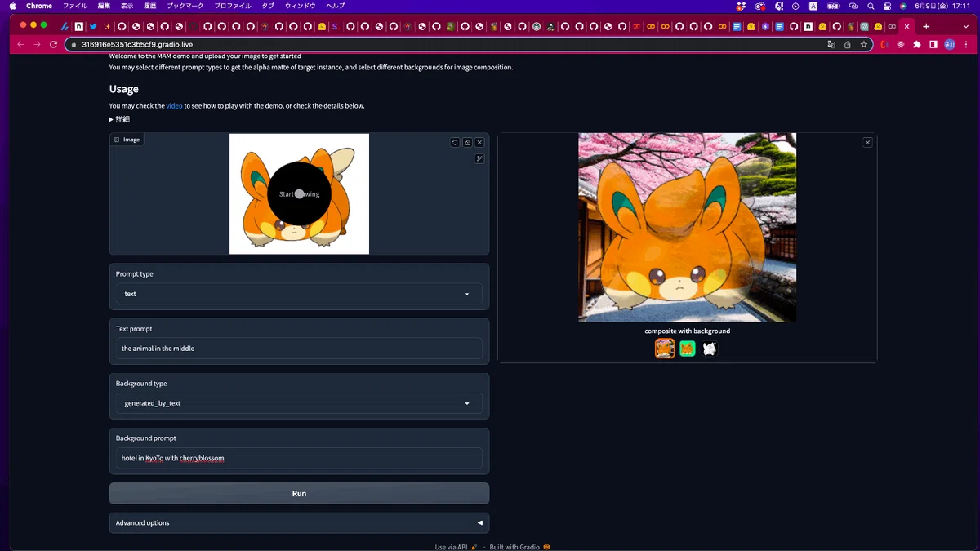The height and width of the screenshot is (551, 980).
Task: Open the 履歴 menu
Action: pyautogui.click(x=150, y=6)
